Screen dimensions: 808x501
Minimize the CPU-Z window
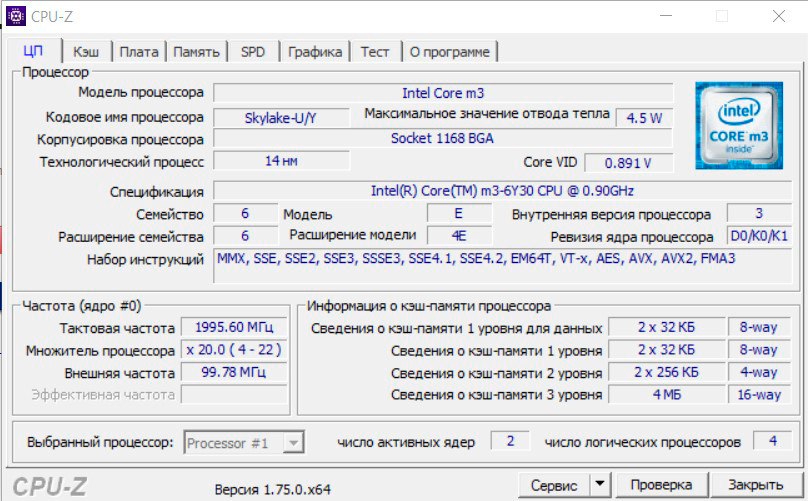(x=666, y=16)
